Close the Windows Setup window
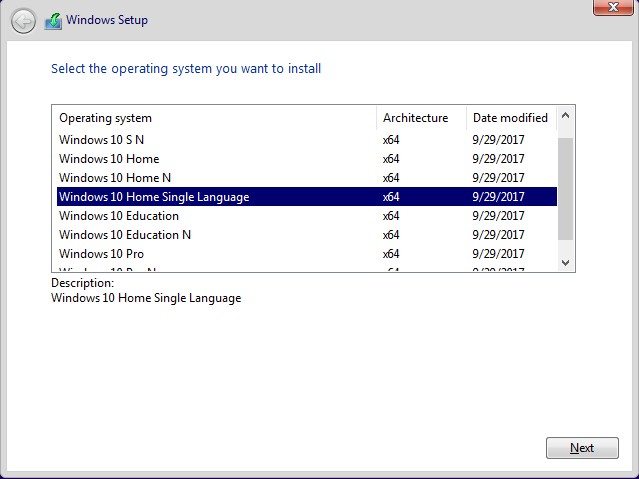Image resolution: width=639 pixels, height=479 pixels. (613, 7)
